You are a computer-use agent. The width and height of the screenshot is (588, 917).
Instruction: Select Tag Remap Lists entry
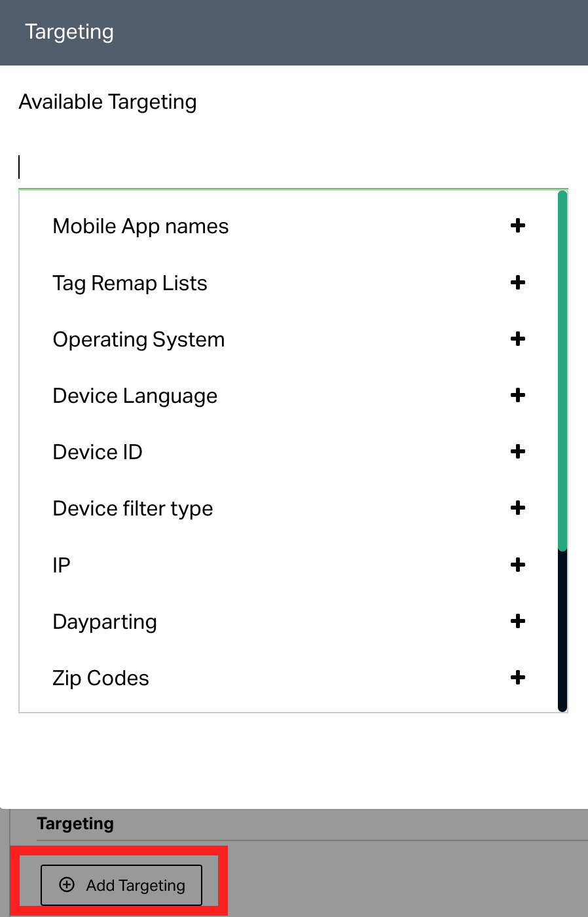point(130,283)
